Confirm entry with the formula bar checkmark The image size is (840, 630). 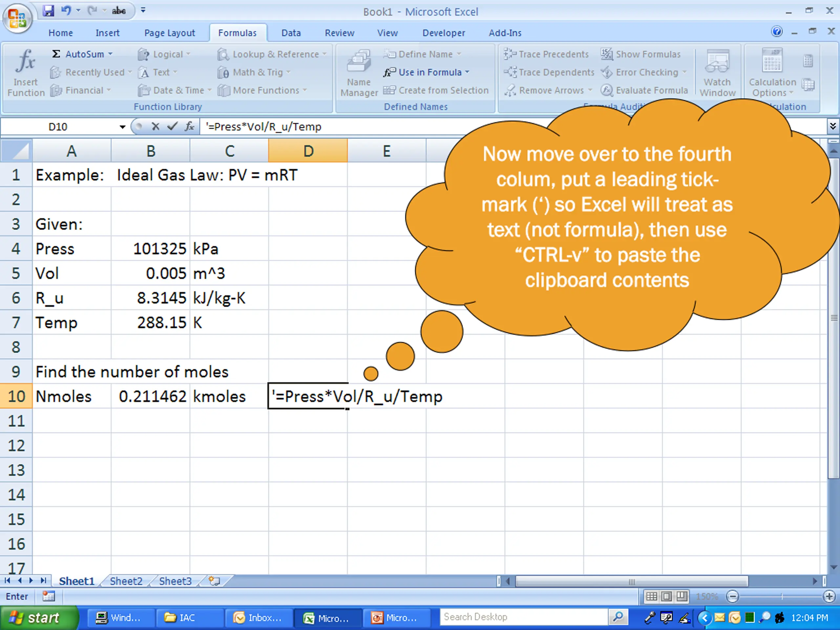pyautogui.click(x=172, y=126)
